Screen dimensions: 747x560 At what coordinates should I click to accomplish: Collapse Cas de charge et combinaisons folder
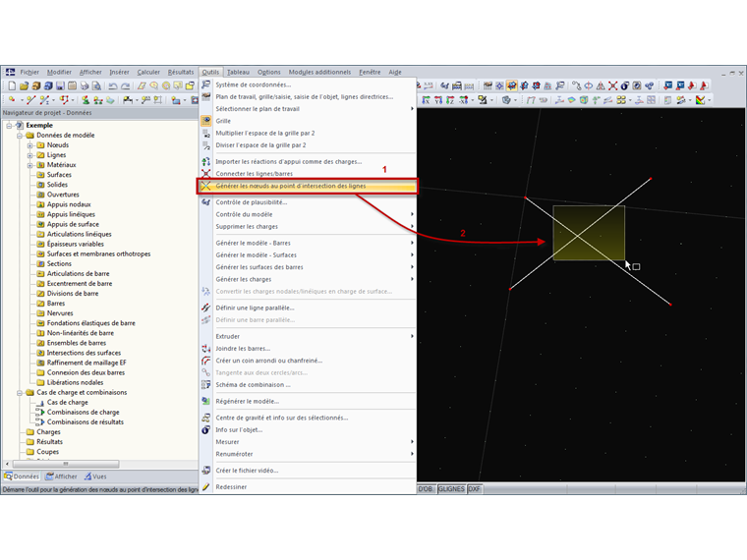pos(20,393)
